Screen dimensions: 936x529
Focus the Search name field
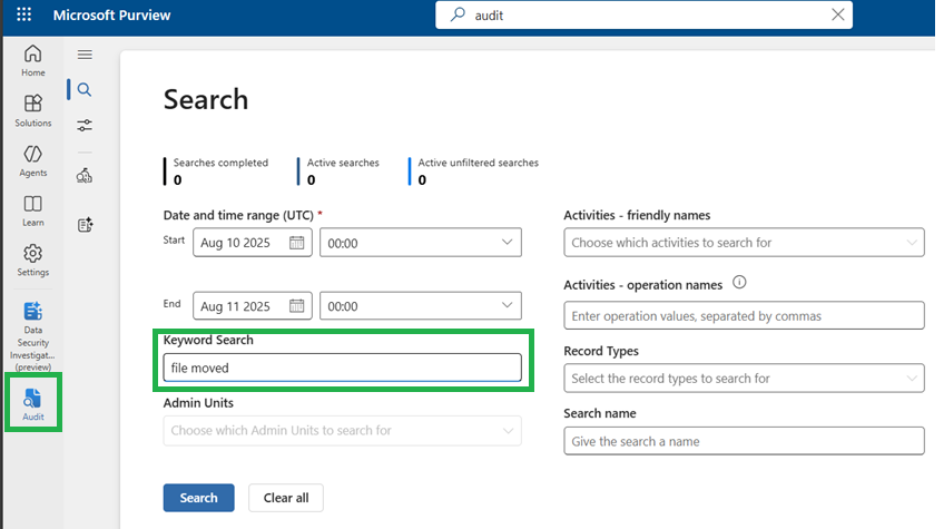click(x=744, y=441)
